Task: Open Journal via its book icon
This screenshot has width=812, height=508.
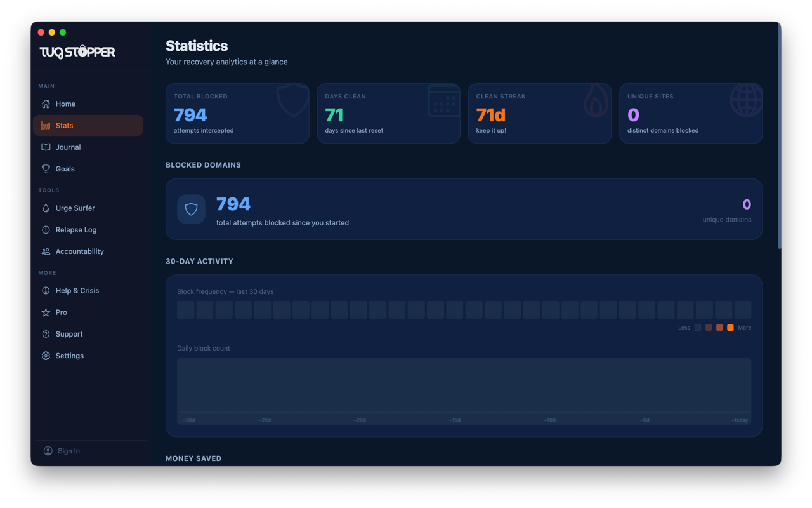Action: point(46,147)
